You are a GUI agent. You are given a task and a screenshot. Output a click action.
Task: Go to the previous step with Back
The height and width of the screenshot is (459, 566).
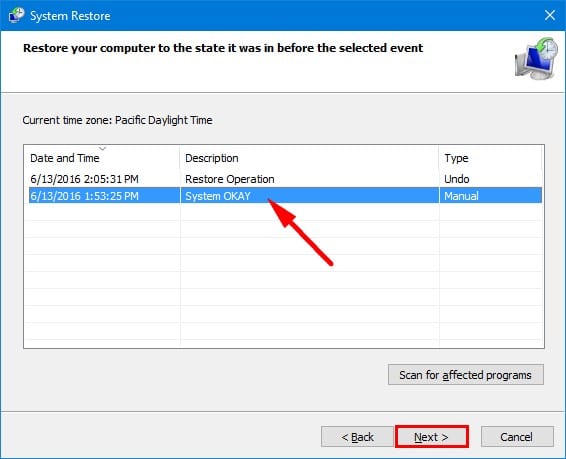[357, 437]
